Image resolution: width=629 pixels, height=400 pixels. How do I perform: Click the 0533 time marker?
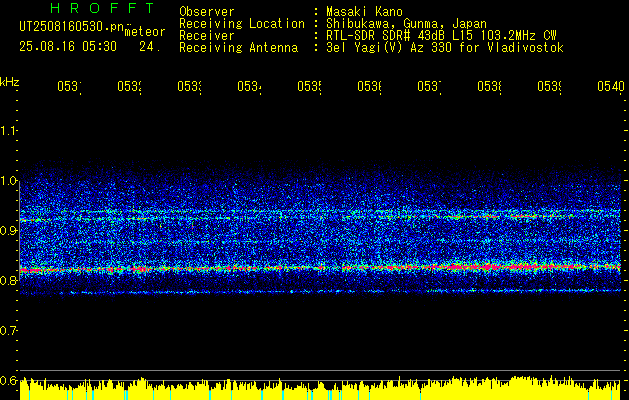point(189,86)
